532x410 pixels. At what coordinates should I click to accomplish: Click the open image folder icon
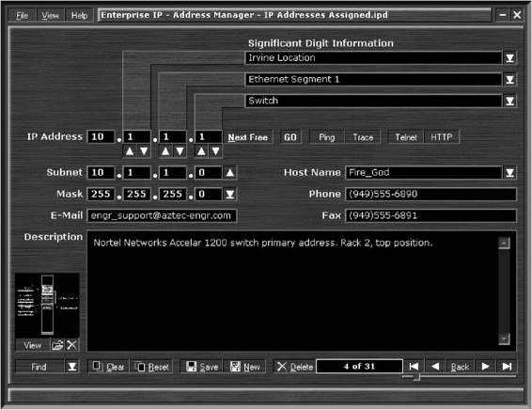[57, 345]
